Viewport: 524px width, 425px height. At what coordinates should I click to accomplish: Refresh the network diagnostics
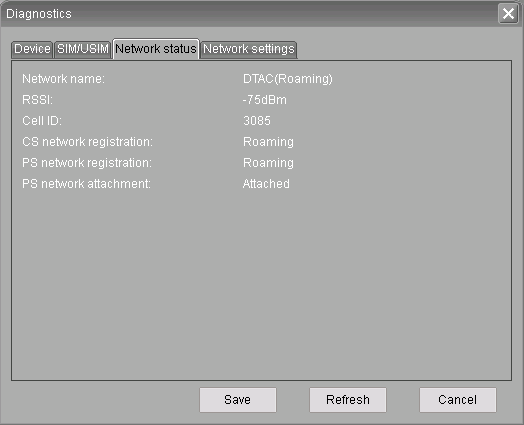pos(348,400)
